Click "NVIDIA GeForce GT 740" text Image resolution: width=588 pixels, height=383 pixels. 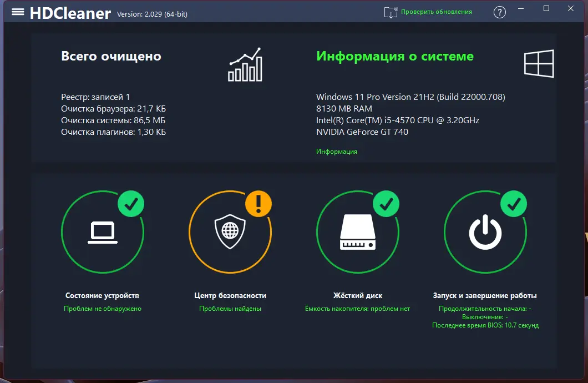click(x=362, y=132)
